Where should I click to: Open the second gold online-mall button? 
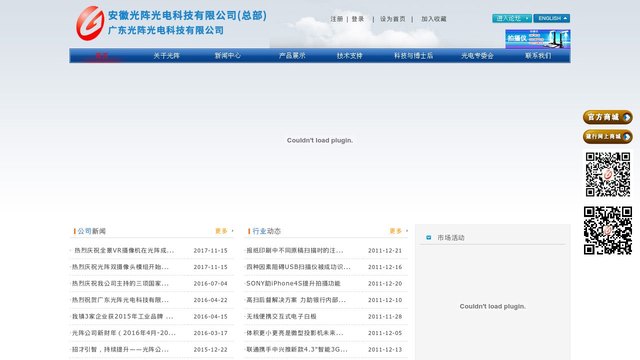tap(608, 137)
